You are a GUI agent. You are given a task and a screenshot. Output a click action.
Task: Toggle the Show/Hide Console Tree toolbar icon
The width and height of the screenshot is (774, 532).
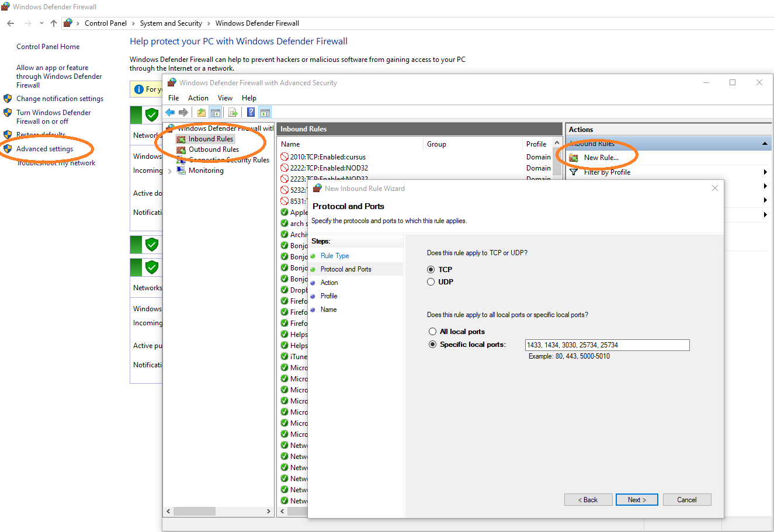click(216, 112)
